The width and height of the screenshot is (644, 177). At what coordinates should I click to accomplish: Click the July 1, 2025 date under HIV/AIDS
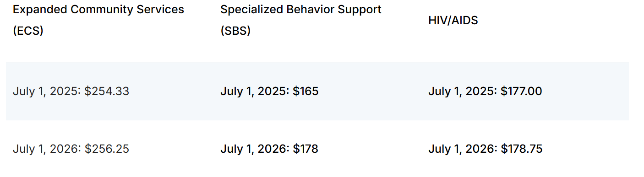pyautogui.click(x=462, y=91)
